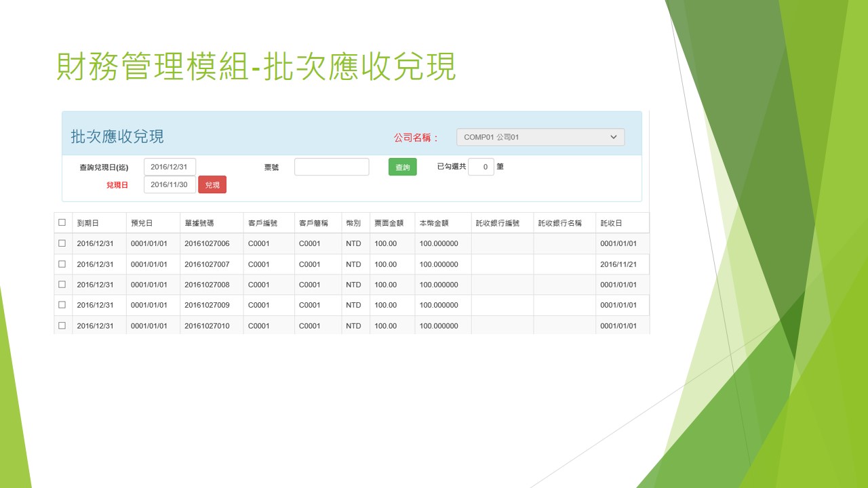Toggle the select-all checkbox in table header
The width and height of the screenshot is (868, 488).
62,222
